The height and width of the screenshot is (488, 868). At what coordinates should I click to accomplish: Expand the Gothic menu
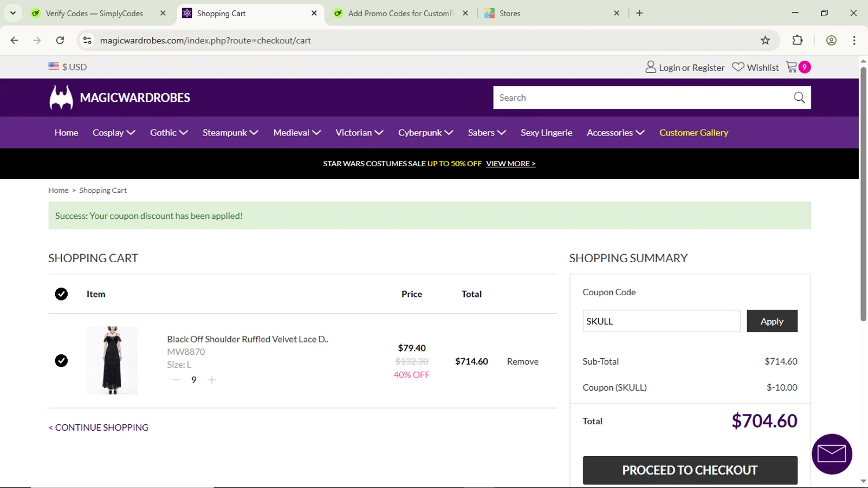pyautogui.click(x=169, y=133)
